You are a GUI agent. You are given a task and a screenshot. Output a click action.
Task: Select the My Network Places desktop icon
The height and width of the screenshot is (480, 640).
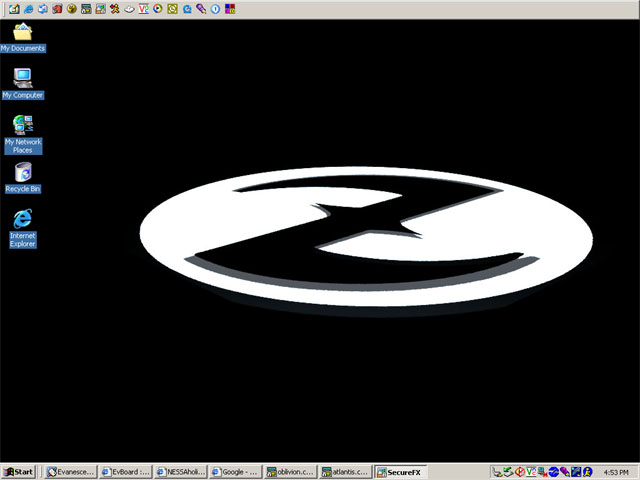(23, 135)
